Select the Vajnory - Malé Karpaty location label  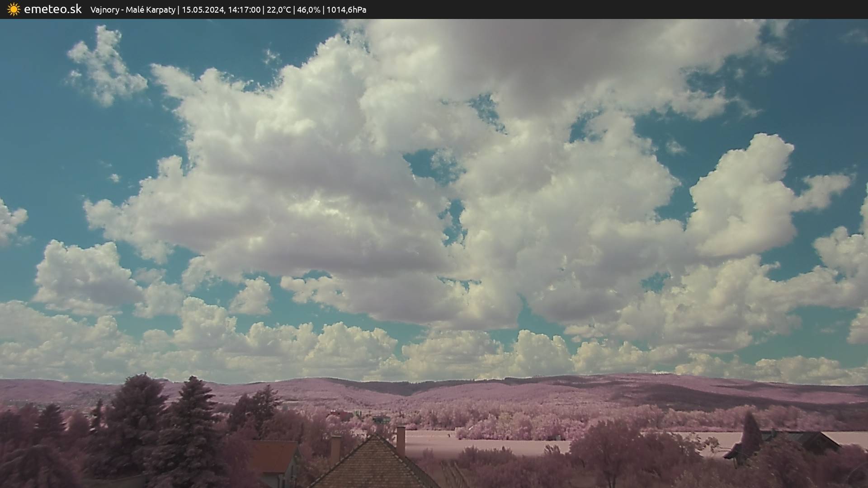coord(132,10)
